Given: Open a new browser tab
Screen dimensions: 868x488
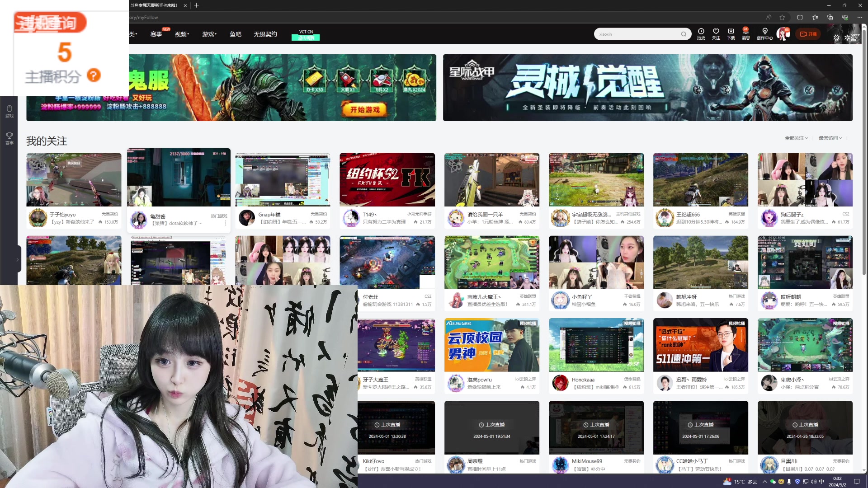Looking at the screenshot, I should 196,5.
